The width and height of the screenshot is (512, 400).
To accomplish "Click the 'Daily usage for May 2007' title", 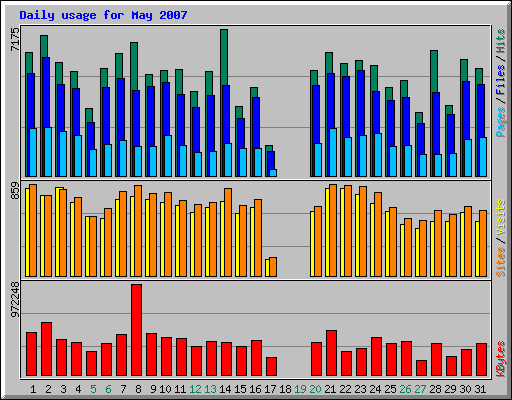I will 103,15.
